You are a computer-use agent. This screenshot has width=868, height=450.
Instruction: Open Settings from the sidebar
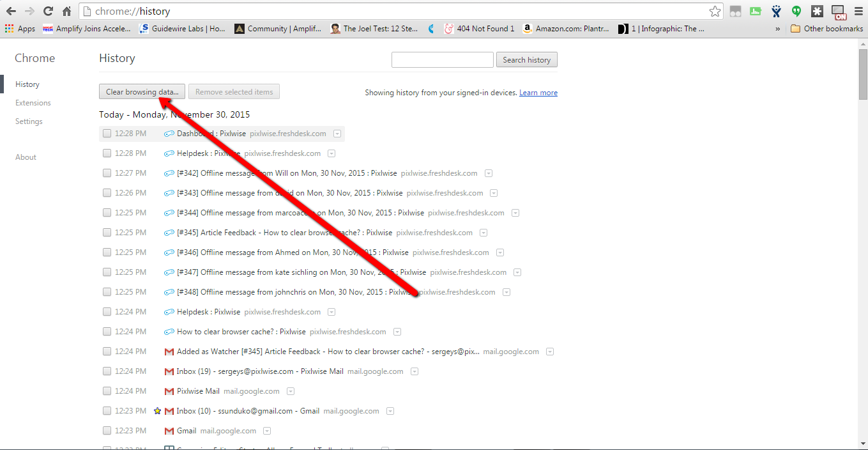[x=29, y=121]
